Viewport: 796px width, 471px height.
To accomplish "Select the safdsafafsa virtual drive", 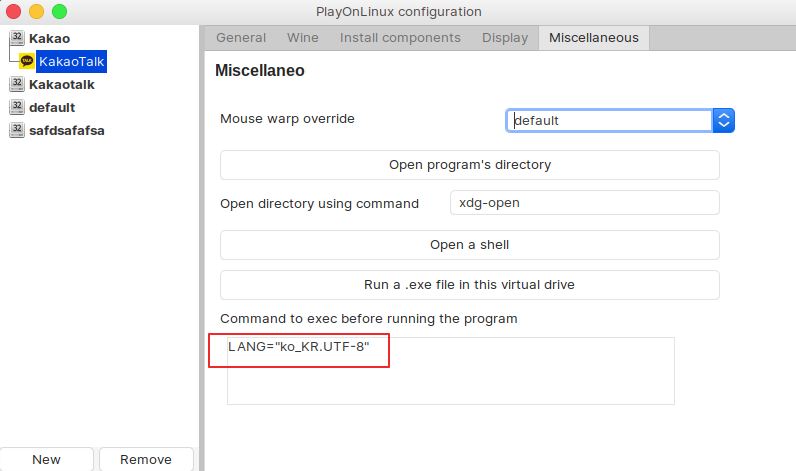I will tap(67, 130).
